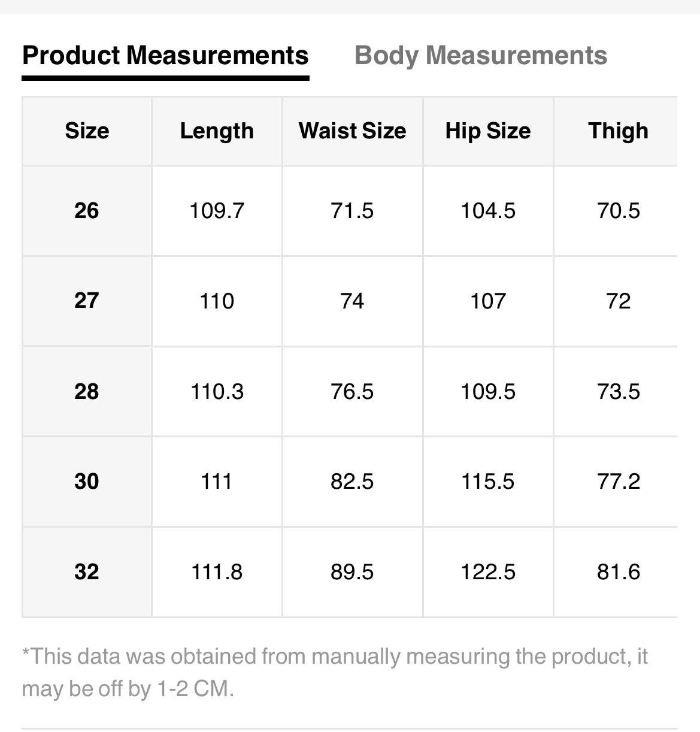Click the Thigh column header

(x=618, y=131)
